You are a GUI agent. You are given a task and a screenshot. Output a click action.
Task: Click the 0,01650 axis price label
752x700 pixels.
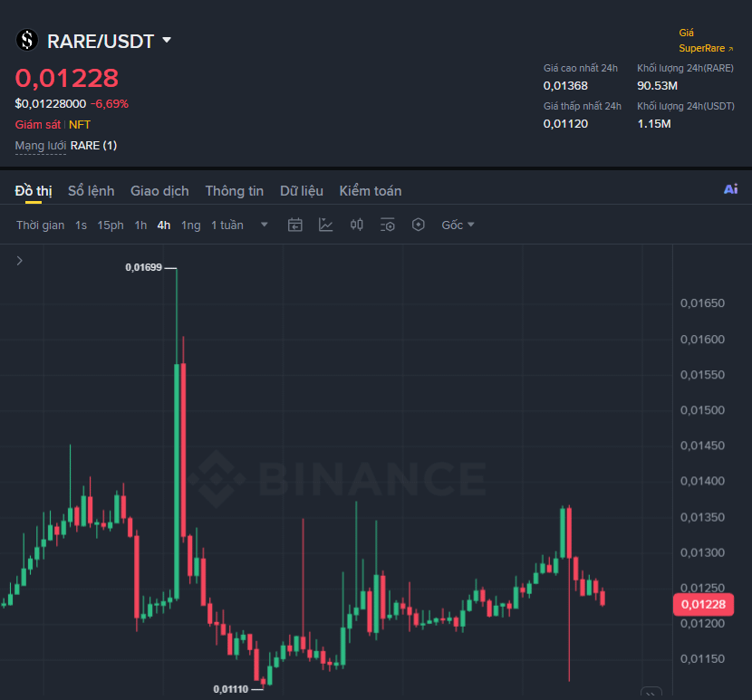(702, 303)
